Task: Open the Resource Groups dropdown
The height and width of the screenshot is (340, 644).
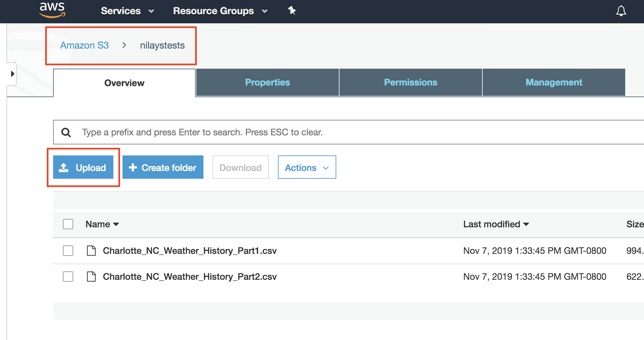Action: (x=220, y=11)
